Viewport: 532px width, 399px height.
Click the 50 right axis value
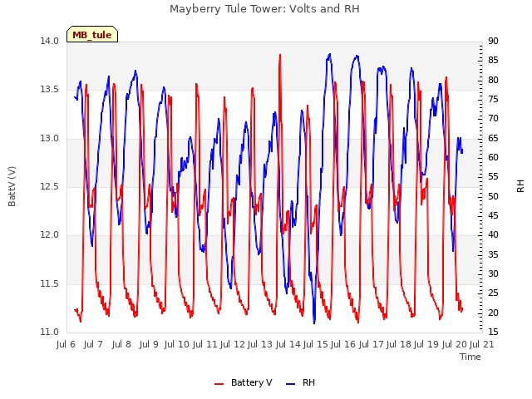(493, 196)
